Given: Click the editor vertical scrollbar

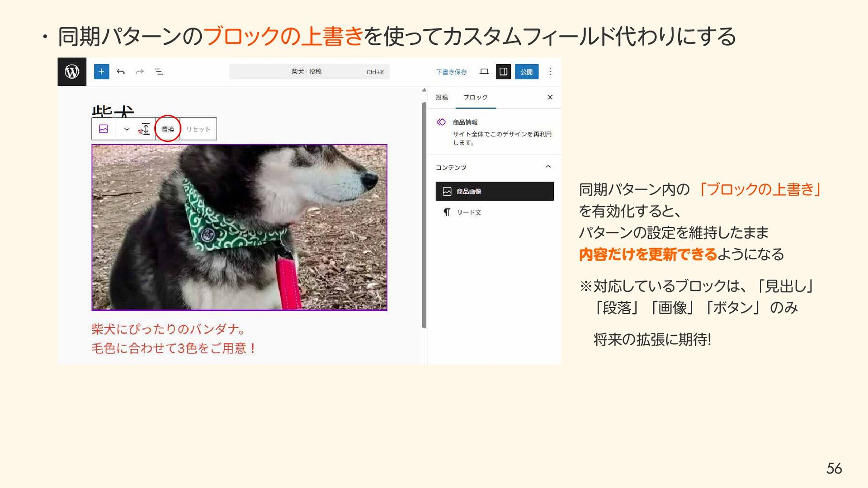Looking at the screenshot, I should pos(424,215).
